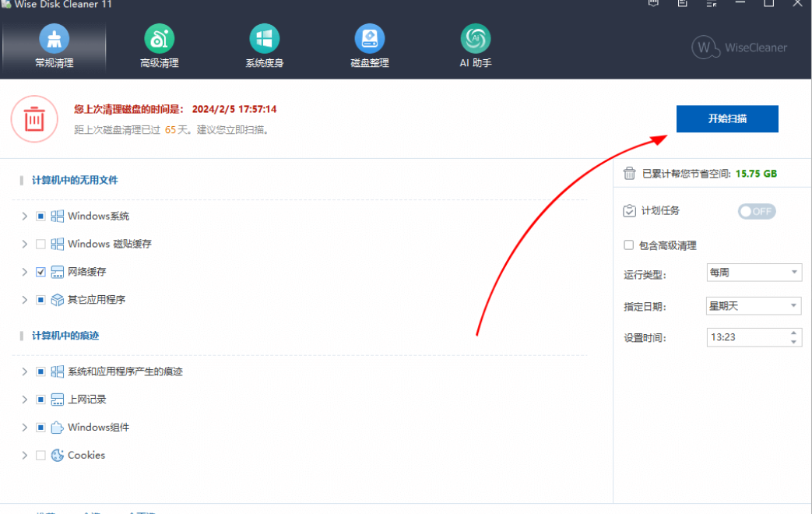This screenshot has width=812, height=514.
Task: Open the AI 助手 tab
Action: coord(476,48)
